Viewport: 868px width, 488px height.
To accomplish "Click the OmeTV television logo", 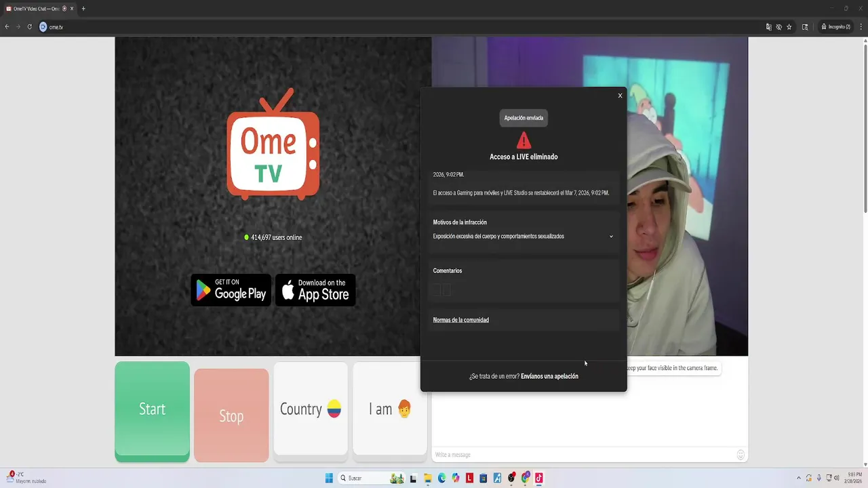I will coord(273,144).
